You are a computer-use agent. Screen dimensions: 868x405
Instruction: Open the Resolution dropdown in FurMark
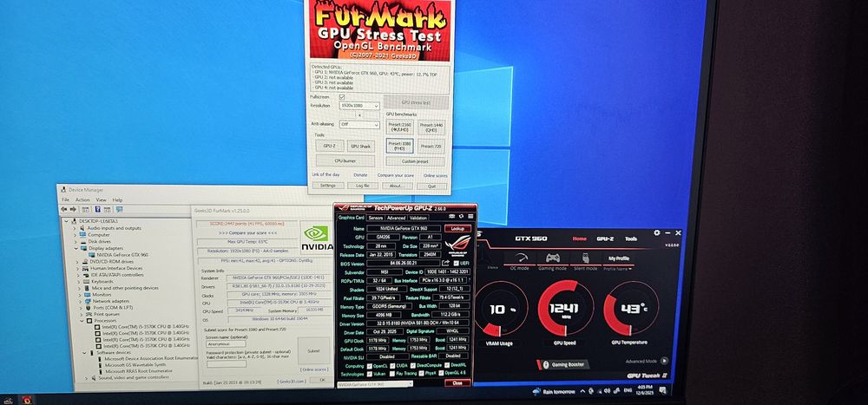click(359, 106)
